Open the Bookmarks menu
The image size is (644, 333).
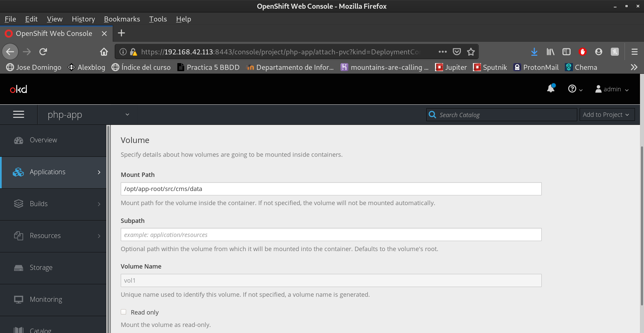click(x=122, y=19)
